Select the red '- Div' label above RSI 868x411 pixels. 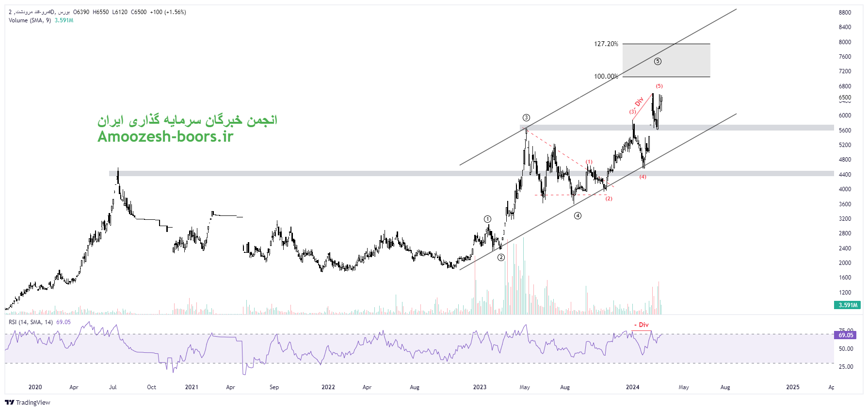click(x=642, y=325)
